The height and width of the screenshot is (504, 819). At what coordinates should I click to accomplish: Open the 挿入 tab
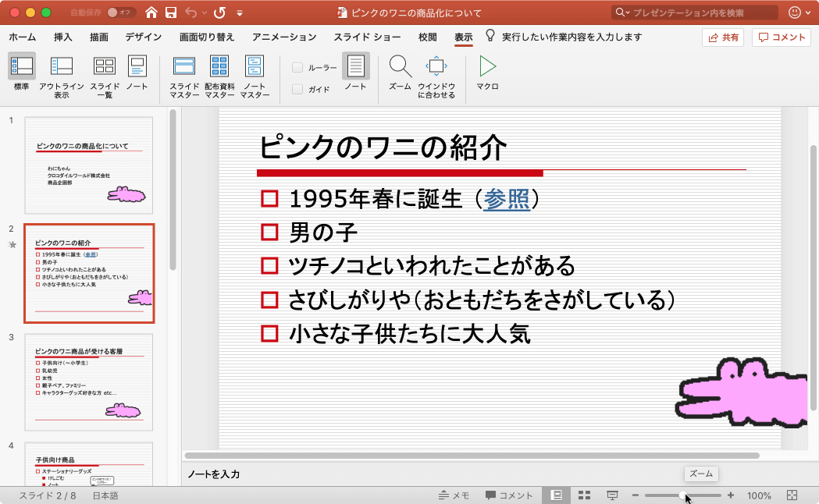[62, 37]
